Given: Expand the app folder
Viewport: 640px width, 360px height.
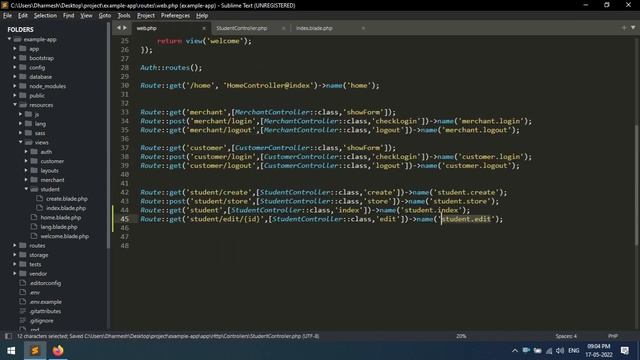Looking at the screenshot, I should click(15, 49).
